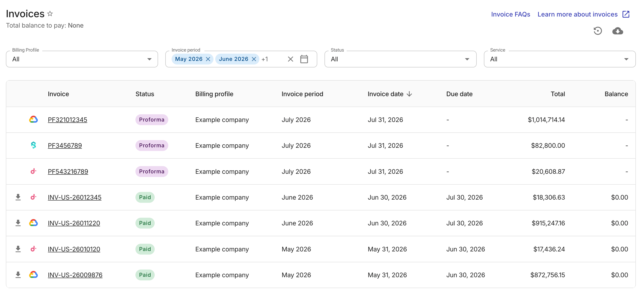Image resolution: width=644 pixels, height=296 pixels.
Task: Open invoice INV-US-26010120
Action: click(74, 249)
